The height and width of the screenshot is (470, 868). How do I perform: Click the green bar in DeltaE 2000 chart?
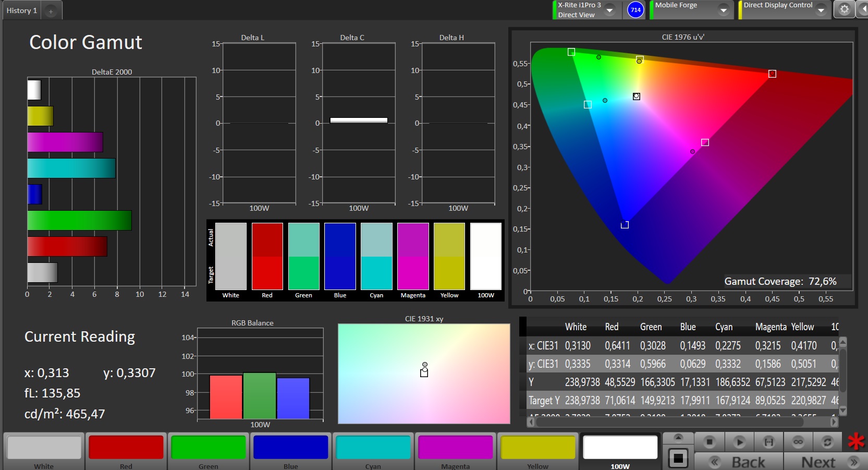[79, 220]
